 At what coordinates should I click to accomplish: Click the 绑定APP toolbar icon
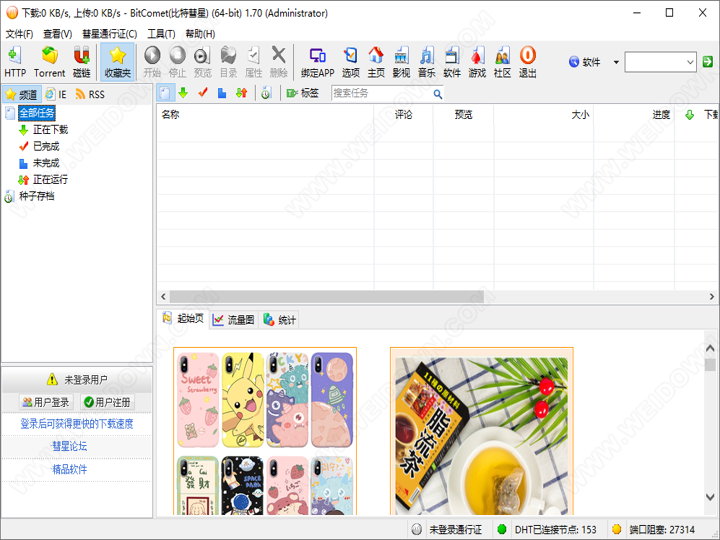[317, 61]
